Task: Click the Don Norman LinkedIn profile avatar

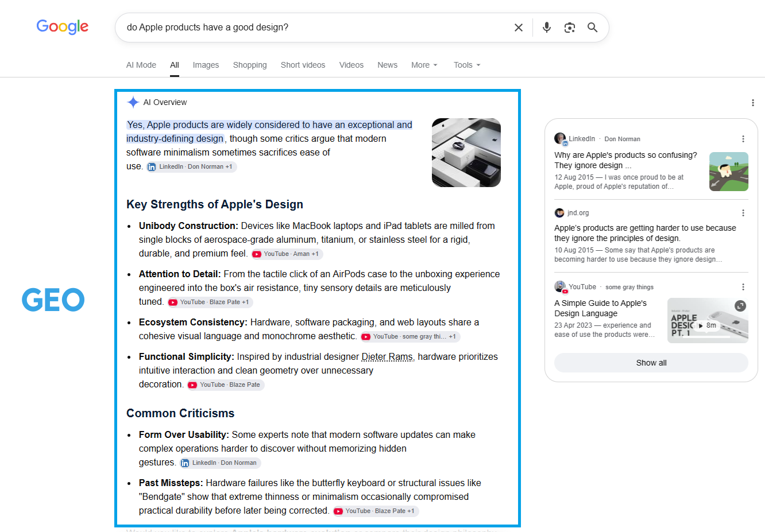Action: [x=560, y=138]
